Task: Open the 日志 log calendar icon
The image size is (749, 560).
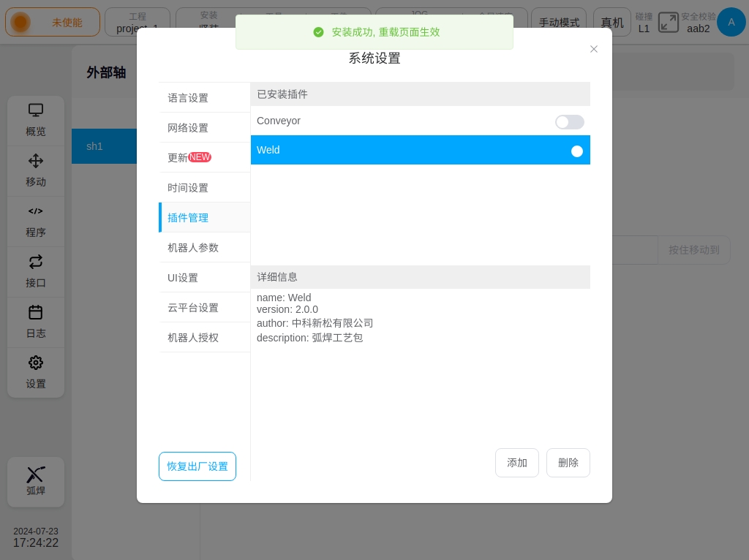Action: [36, 312]
